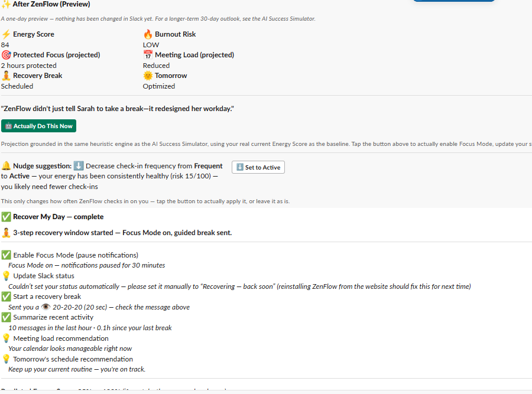Click the Actually Do This Now button

coord(38,126)
